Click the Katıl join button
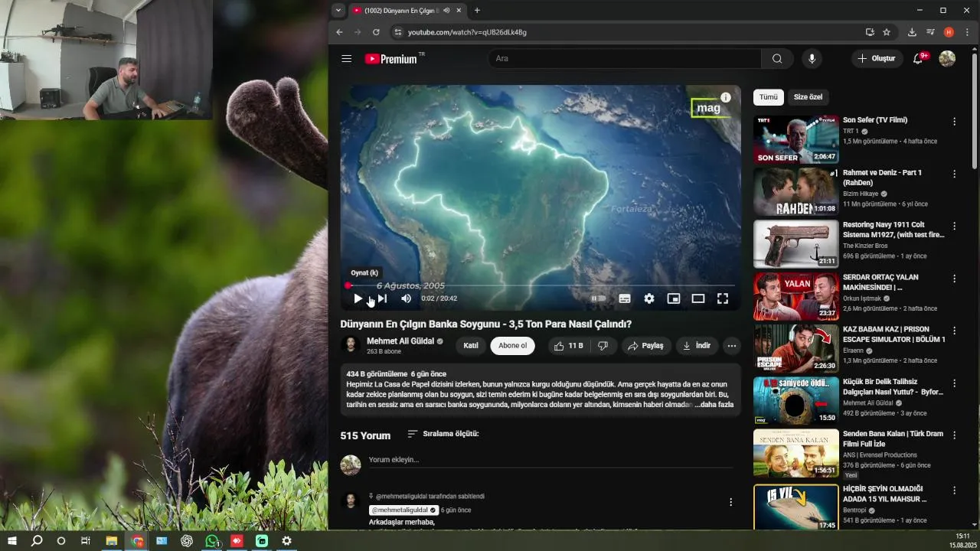Screen dimensions: 980x551 [x=471, y=346]
